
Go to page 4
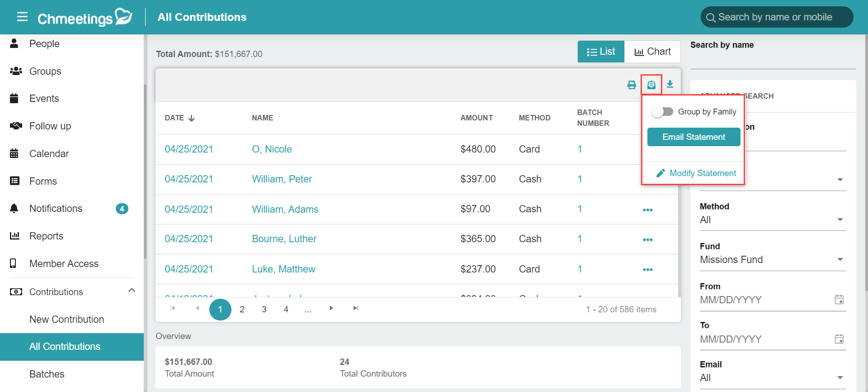286,309
